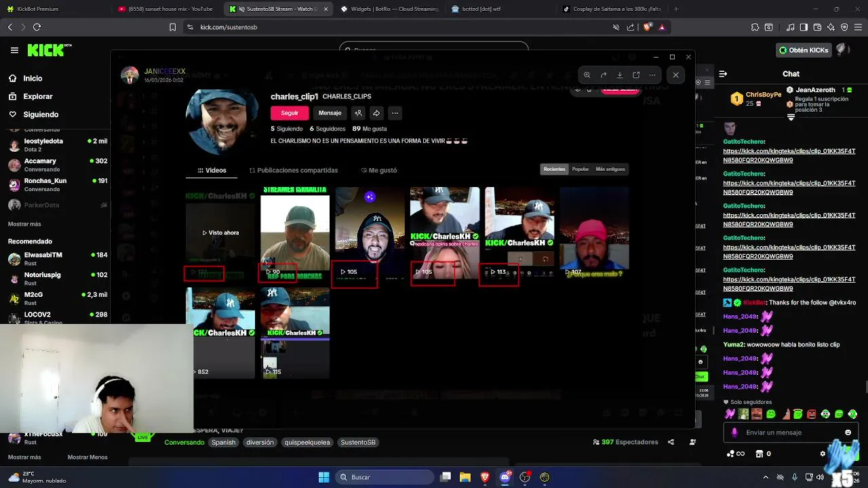
Task: Open last GatitoTechero clip link
Action: (x=789, y=284)
